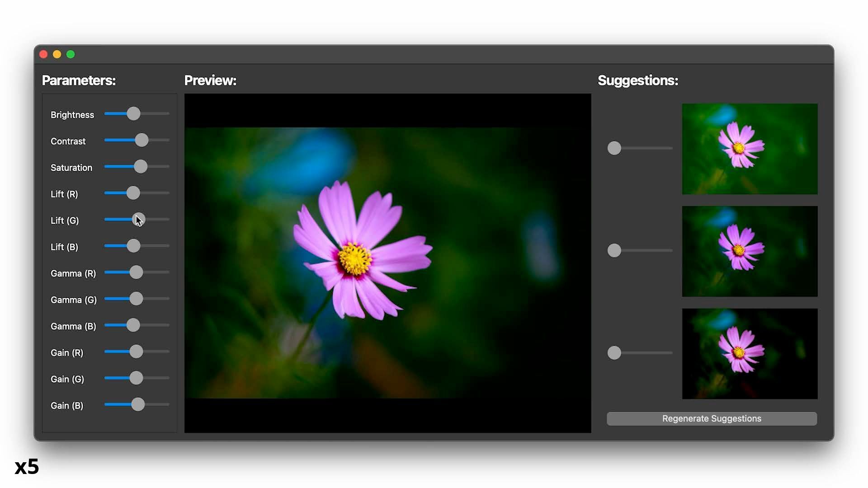Click the Gain (B) slider handle
868x488 pixels.
pyautogui.click(x=138, y=404)
